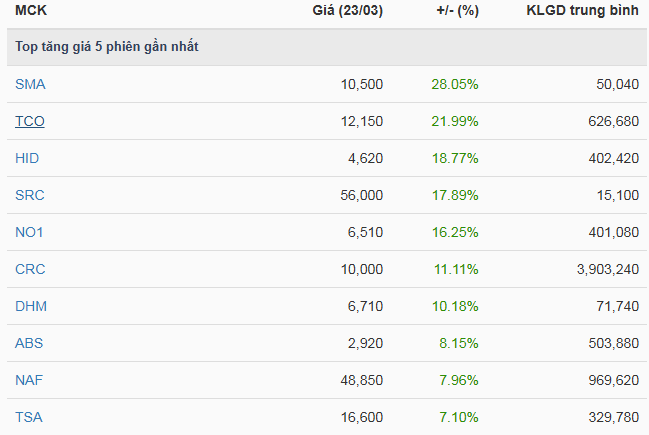This screenshot has width=649, height=435.
Task: Open the NAF stock link
Action: click(x=29, y=380)
